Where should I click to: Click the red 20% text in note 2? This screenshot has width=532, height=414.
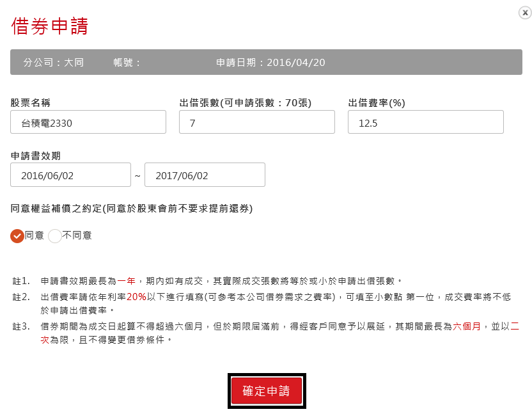136,297
